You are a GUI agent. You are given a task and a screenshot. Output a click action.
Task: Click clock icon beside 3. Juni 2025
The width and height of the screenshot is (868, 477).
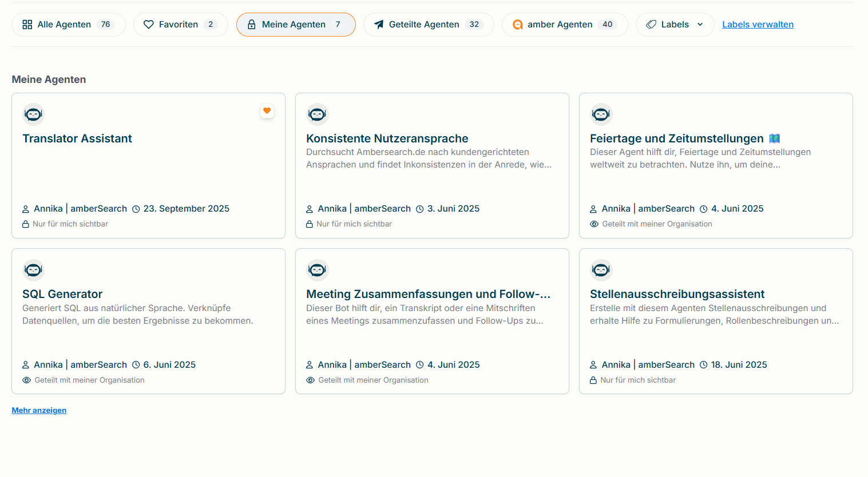420,209
